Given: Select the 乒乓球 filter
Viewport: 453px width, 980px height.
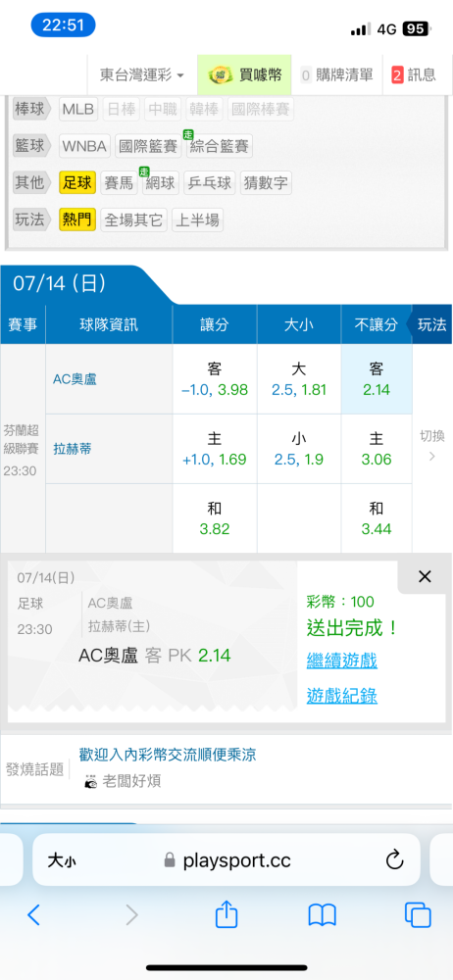Looking at the screenshot, I should point(210,183).
